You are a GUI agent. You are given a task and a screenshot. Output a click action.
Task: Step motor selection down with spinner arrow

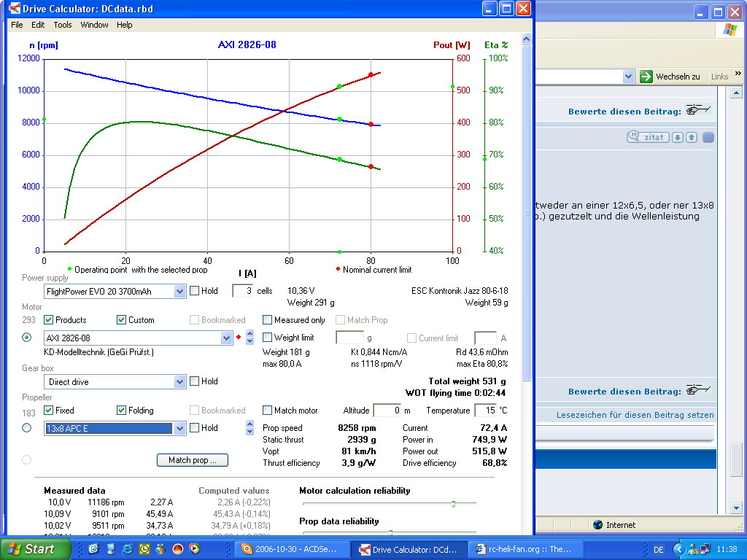250,341
